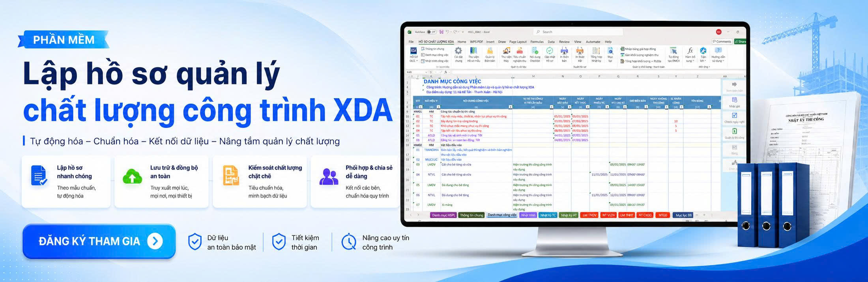The width and height of the screenshot is (868, 282).
Task: Open NGÀY KẾT THÚC filter dropdown
Action: click(587, 107)
